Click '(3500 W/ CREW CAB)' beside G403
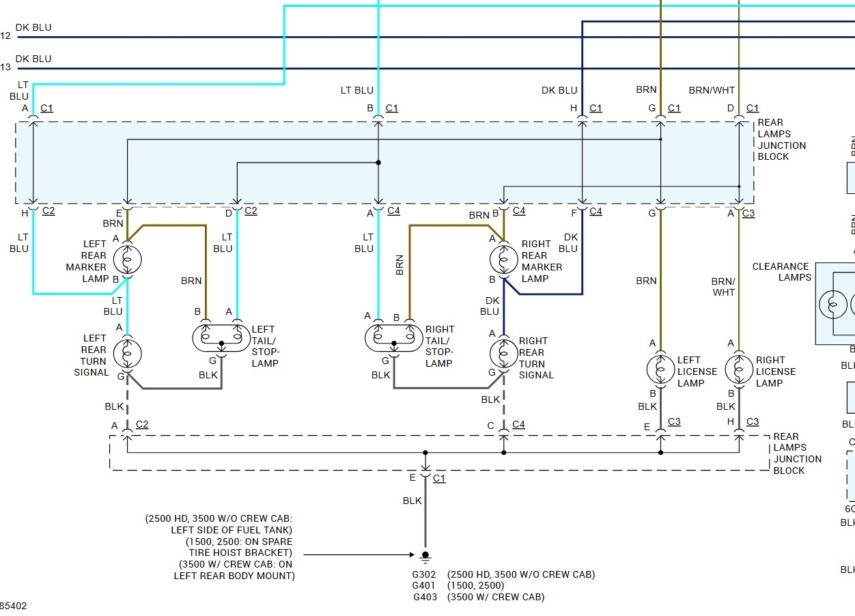Screen dimensions: 855x616 coord(496,597)
